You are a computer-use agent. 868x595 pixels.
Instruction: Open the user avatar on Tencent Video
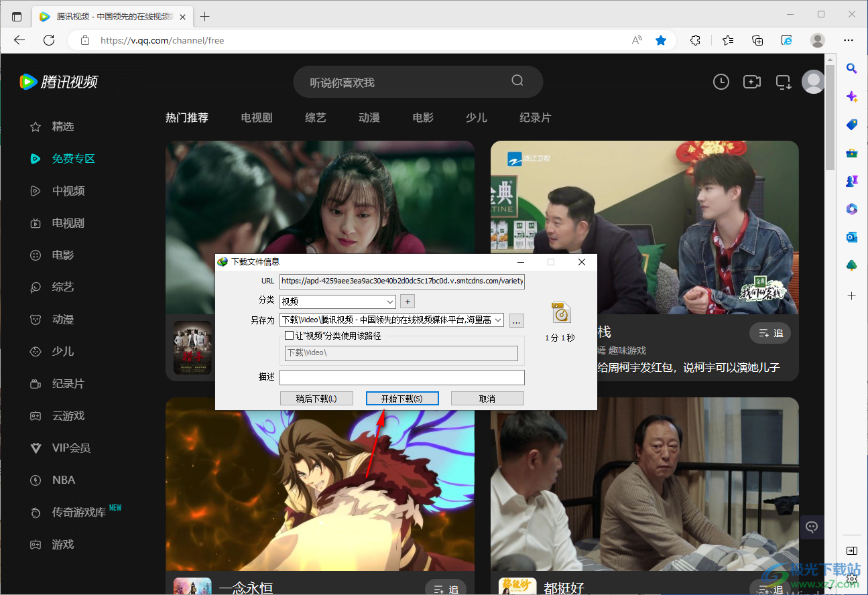(x=814, y=82)
